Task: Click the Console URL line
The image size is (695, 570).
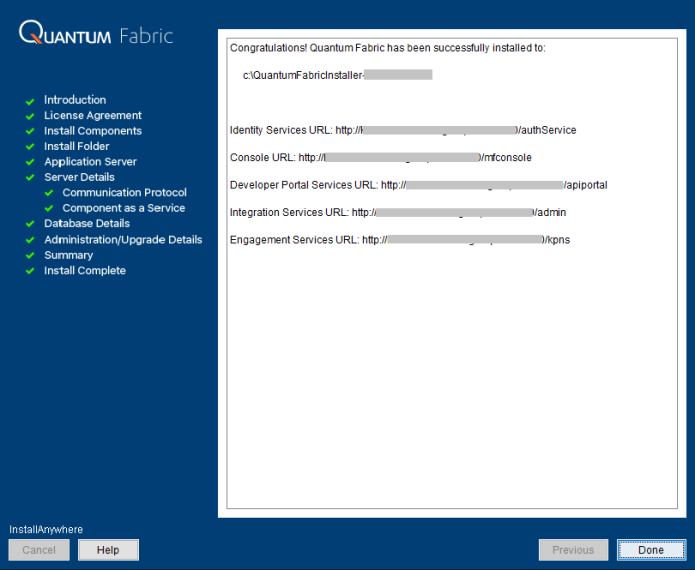Action: click(381, 158)
